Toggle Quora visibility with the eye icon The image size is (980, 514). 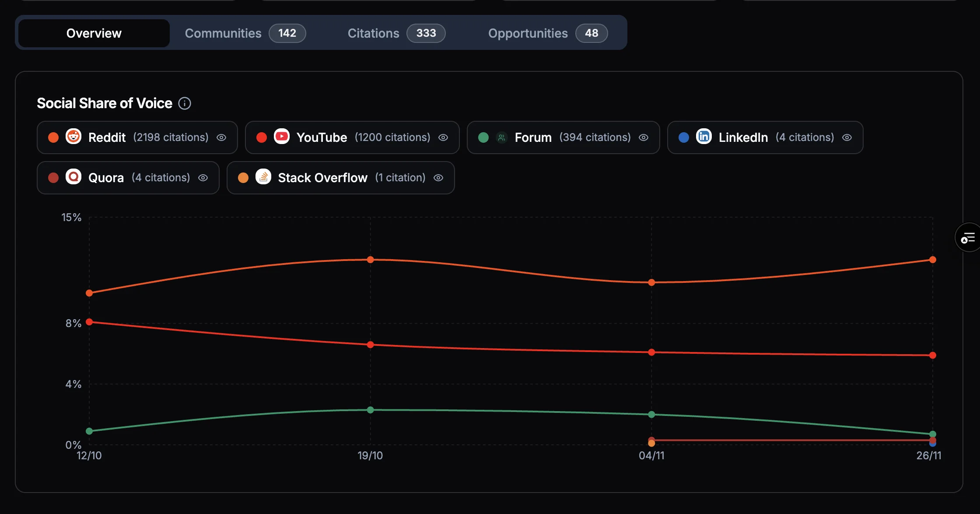pyautogui.click(x=203, y=177)
